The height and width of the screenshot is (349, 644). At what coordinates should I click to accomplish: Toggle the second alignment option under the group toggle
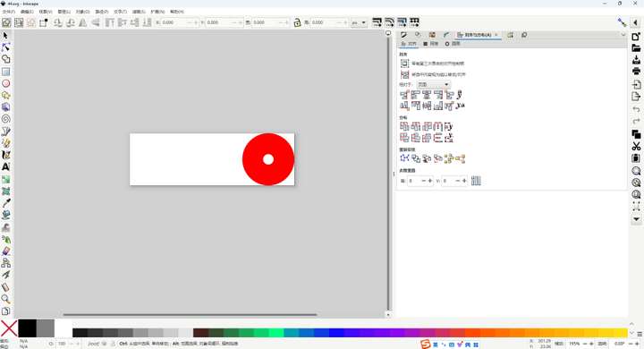(x=404, y=74)
